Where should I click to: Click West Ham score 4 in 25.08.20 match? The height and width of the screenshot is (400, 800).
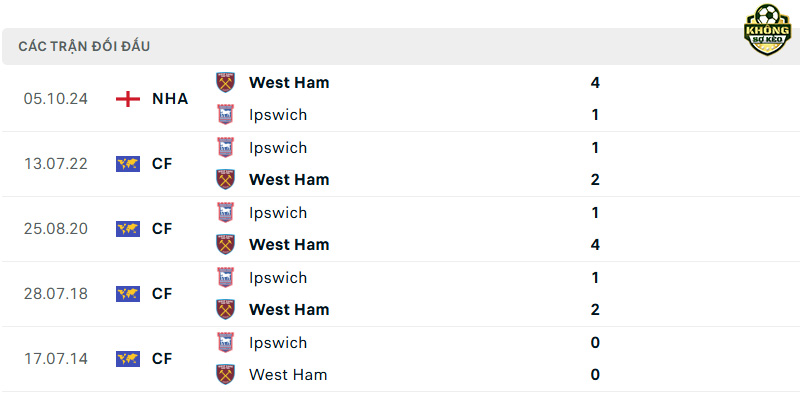click(595, 245)
